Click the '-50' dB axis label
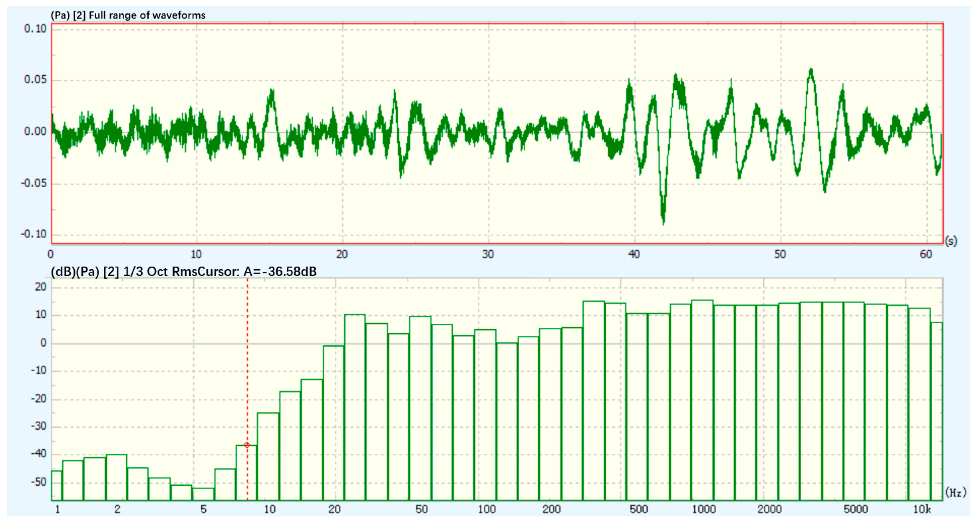This screenshot has width=980, height=525. coord(39,482)
